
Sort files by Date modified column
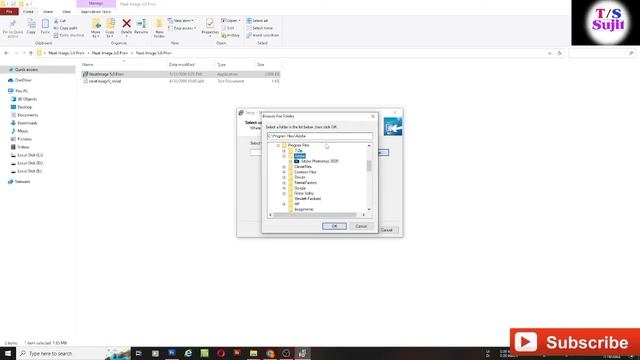click(182, 64)
